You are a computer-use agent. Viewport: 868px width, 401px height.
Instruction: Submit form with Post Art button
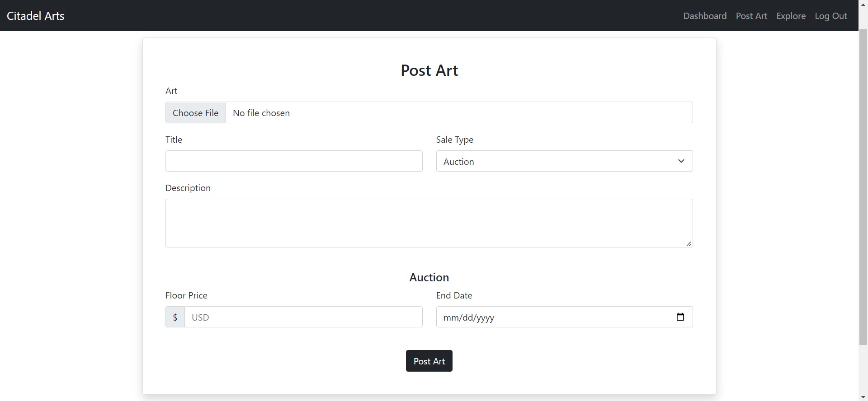coord(429,361)
